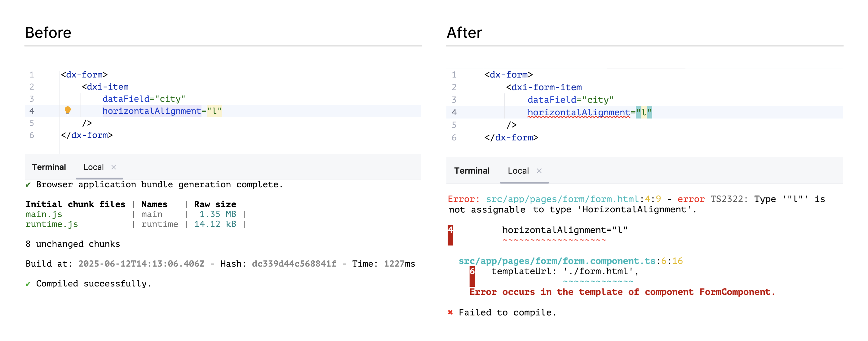Click the lightbulb quick-fix icon on line 4
868x341 pixels.
point(68,111)
